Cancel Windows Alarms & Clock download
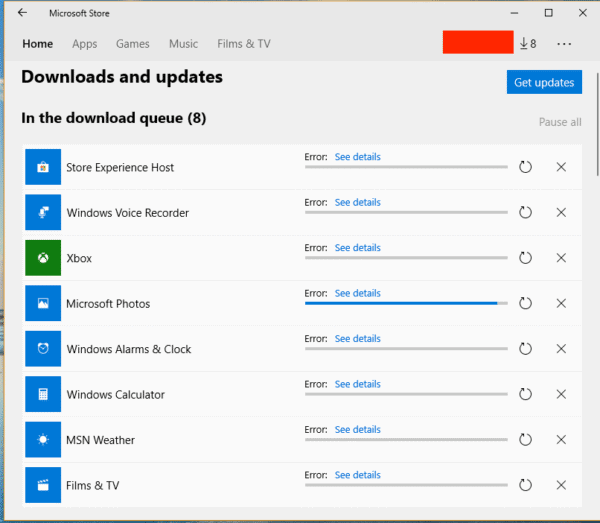The height and width of the screenshot is (523, 600). tap(561, 349)
